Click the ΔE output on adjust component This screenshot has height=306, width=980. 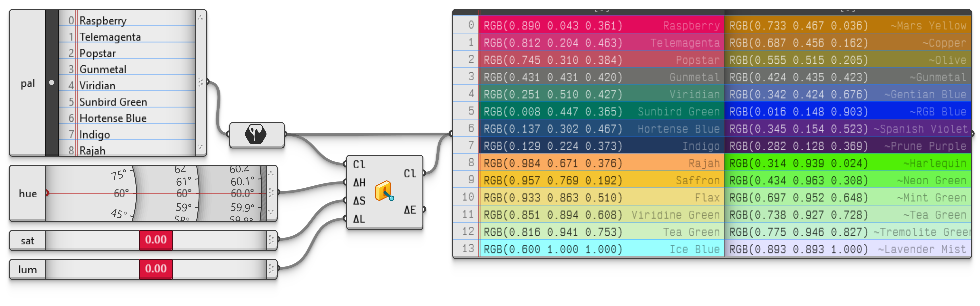(x=410, y=210)
